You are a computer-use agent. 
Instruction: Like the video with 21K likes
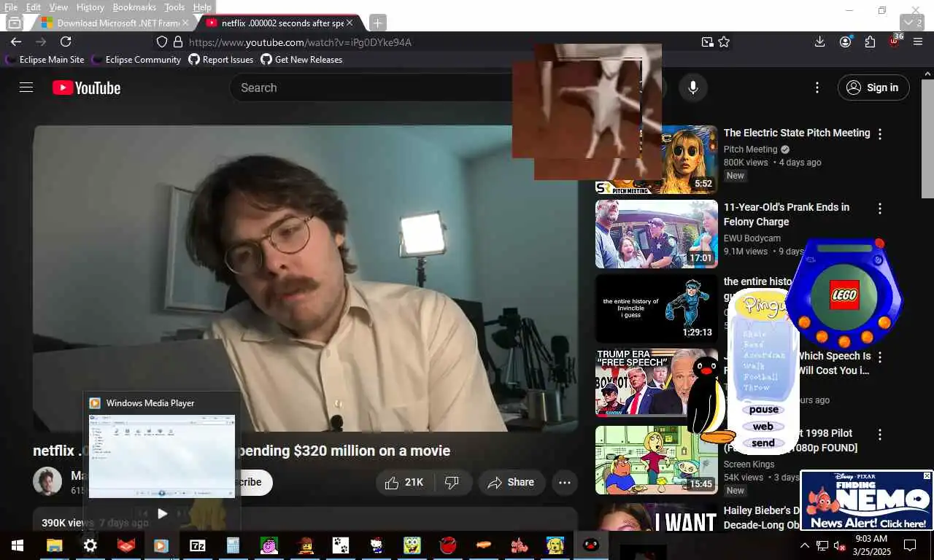[404, 482]
